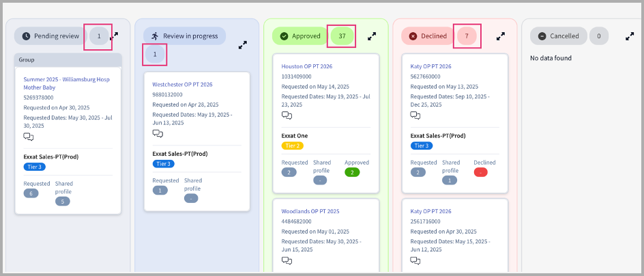Open comments on Summer 2025 Williamsburg card
This screenshot has width=644, height=276.
pyautogui.click(x=29, y=137)
